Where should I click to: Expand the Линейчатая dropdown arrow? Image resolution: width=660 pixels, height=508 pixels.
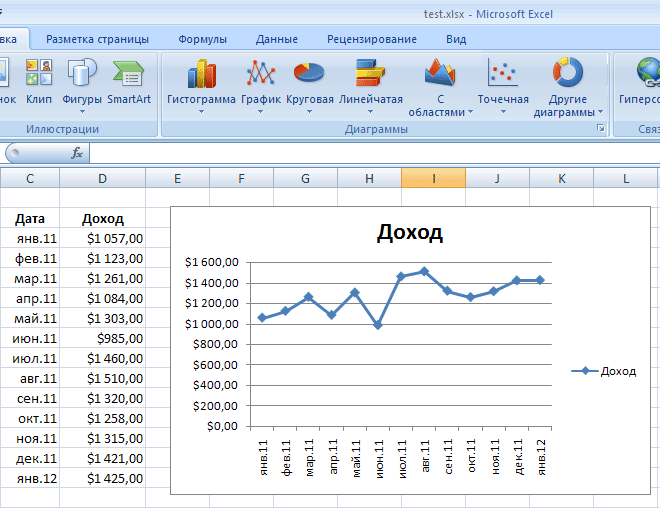click(x=370, y=112)
